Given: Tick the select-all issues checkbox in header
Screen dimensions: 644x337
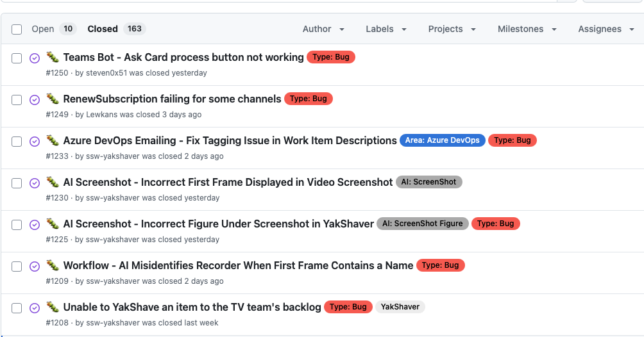Looking at the screenshot, I should (17, 29).
